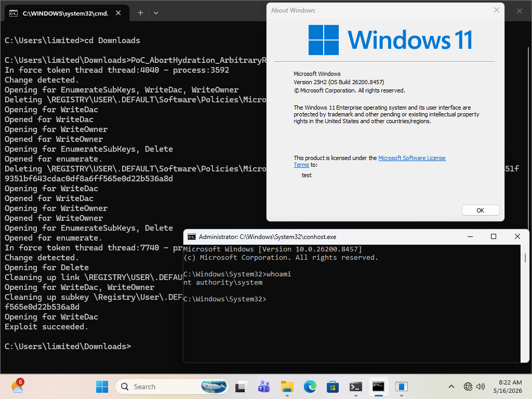Open Microsoft Store from taskbar

tap(333, 387)
